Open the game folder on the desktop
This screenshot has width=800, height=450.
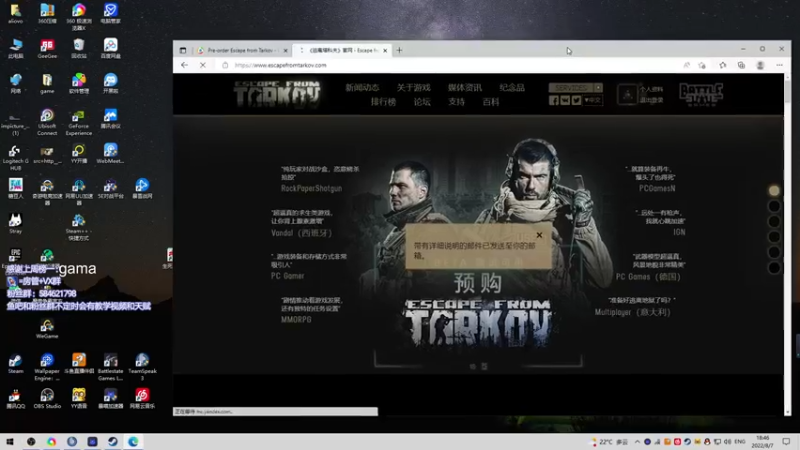coord(47,84)
